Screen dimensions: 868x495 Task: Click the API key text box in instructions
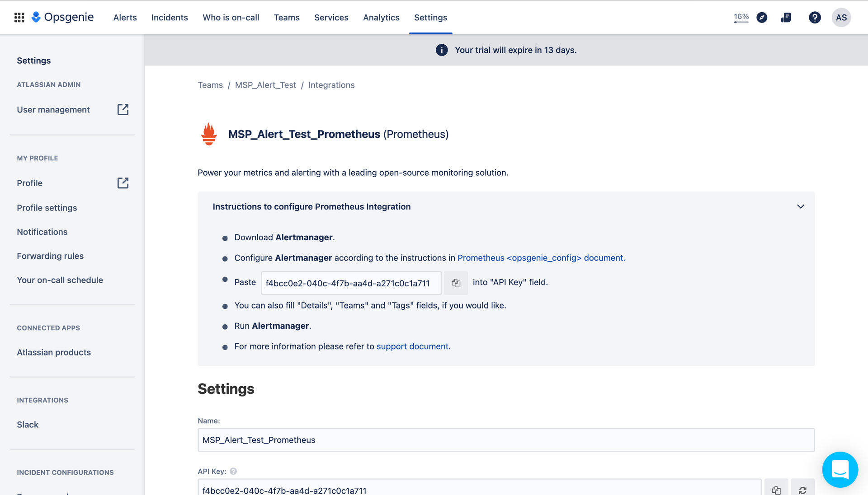point(351,283)
